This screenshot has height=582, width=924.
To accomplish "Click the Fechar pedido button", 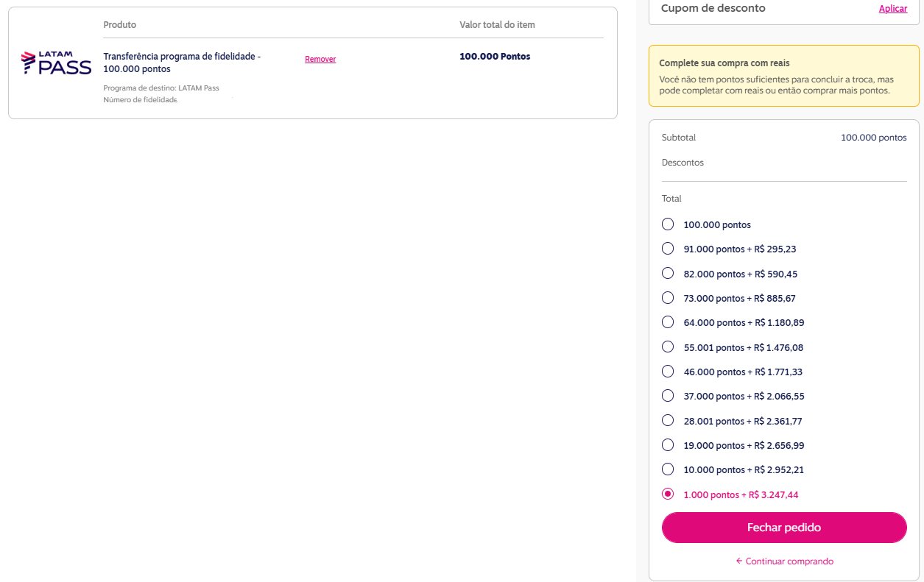I will point(784,528).
